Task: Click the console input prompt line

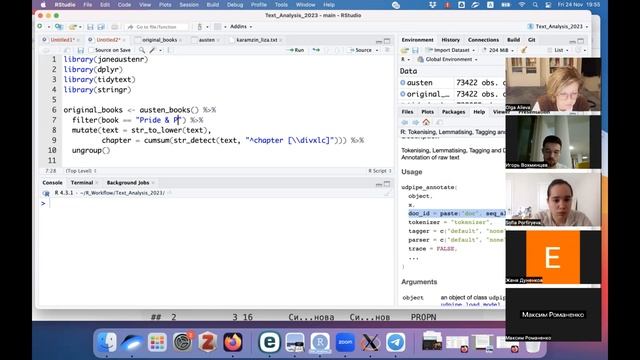Action: click(x=216, y=203)
